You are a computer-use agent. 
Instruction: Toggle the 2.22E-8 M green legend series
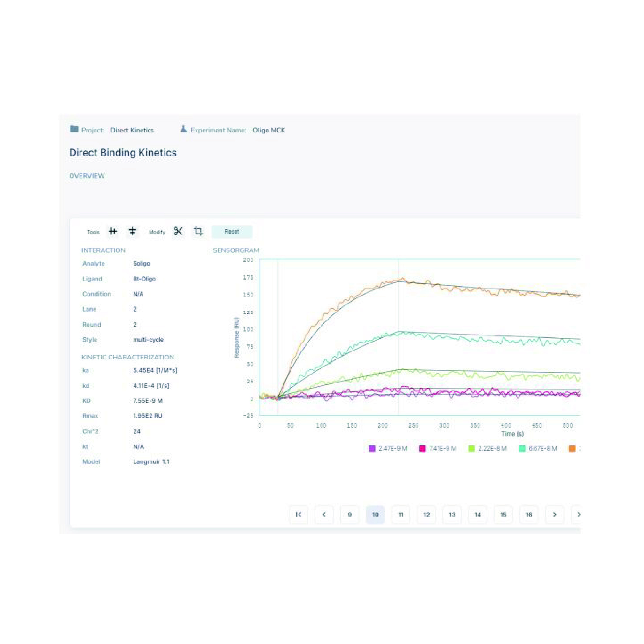[488, 449]
